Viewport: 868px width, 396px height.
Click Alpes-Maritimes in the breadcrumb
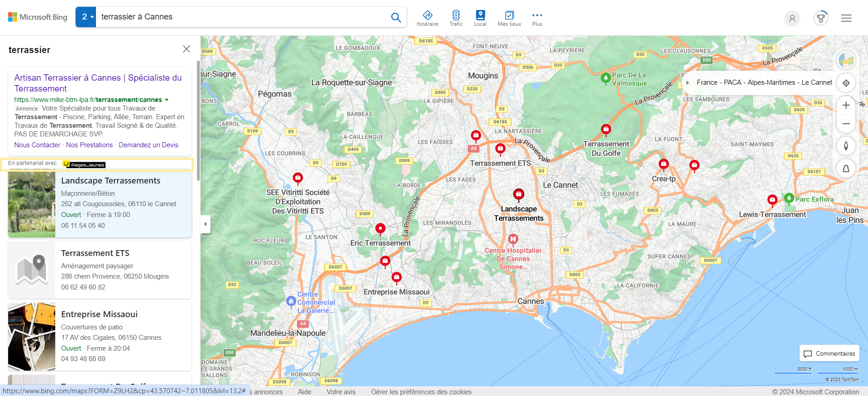coord(771,82)
